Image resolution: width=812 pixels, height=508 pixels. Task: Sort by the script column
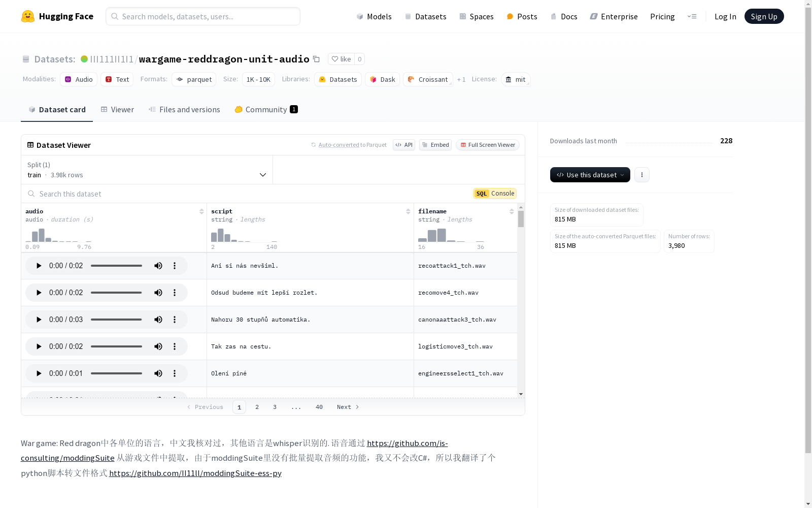pos(408,211)
